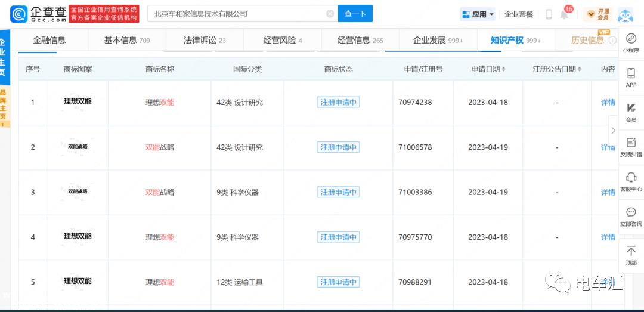Viewport: 644px width, 312px height.
Task: Click 12类 运输工具 cell
Action: [240, 282]
